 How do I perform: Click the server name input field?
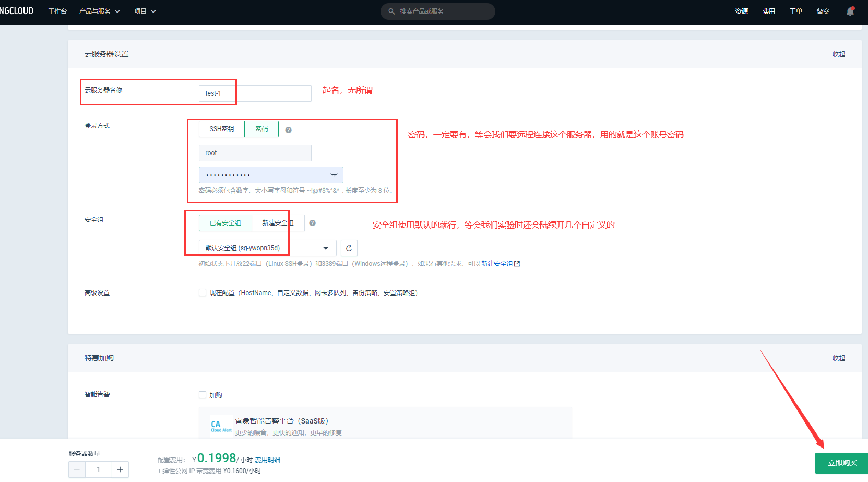click(x=255, y=93)
